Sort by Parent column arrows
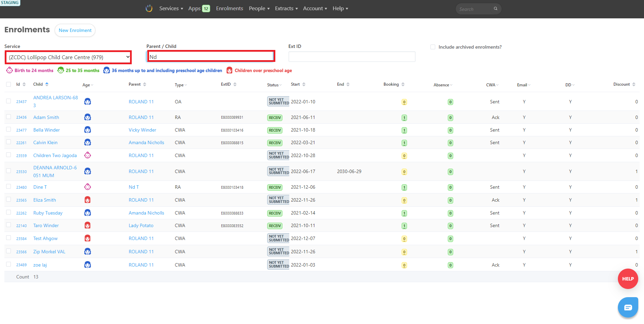The image size is (644, 324). coord(145,84)
